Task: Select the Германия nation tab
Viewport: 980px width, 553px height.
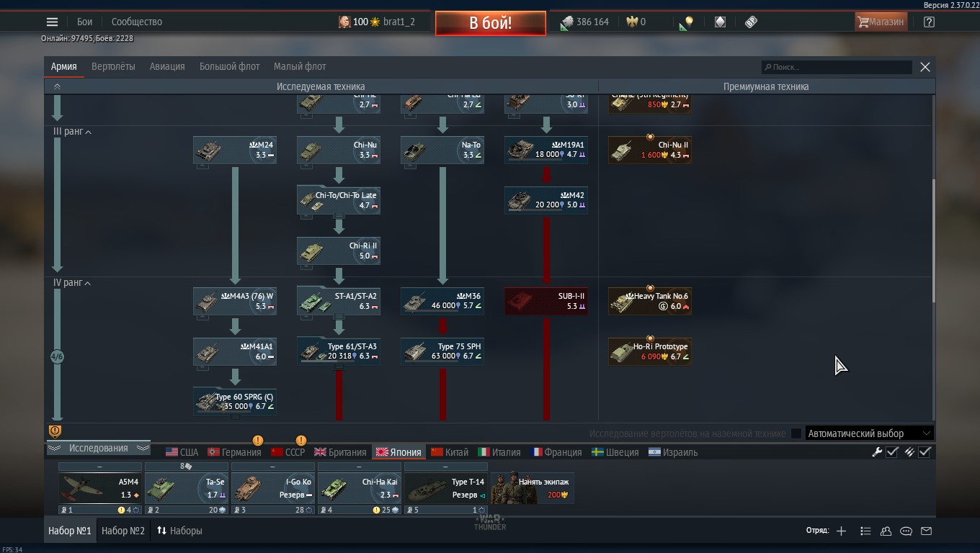Action: point(234,452)
